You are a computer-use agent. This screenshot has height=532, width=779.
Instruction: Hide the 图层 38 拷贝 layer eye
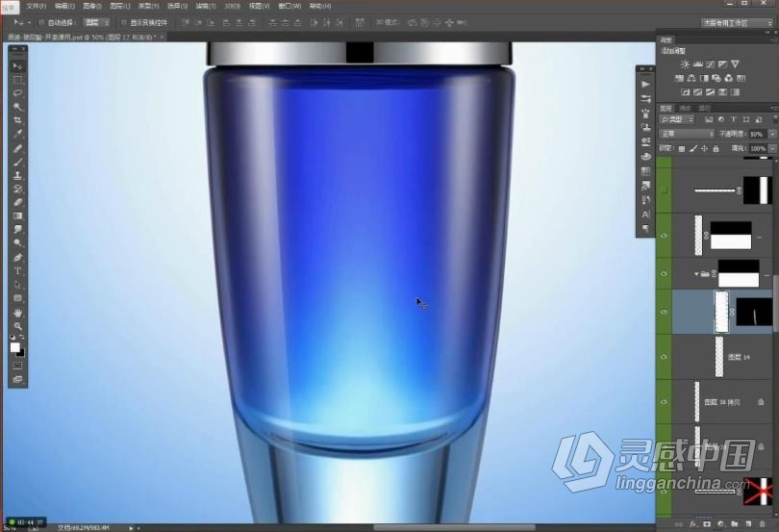(x=665, y=402)
